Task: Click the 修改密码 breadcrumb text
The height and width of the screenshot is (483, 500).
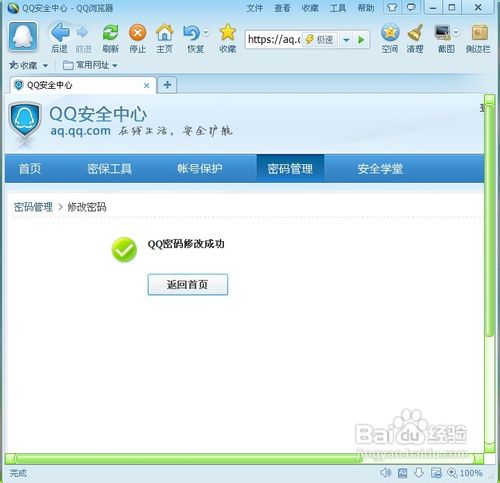Action: [87, 207]
